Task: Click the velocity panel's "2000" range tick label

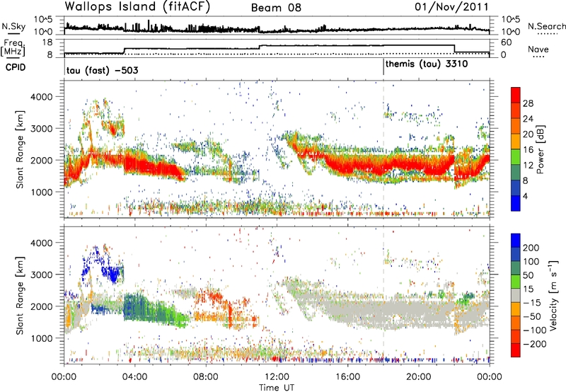Action: (41, 306)
